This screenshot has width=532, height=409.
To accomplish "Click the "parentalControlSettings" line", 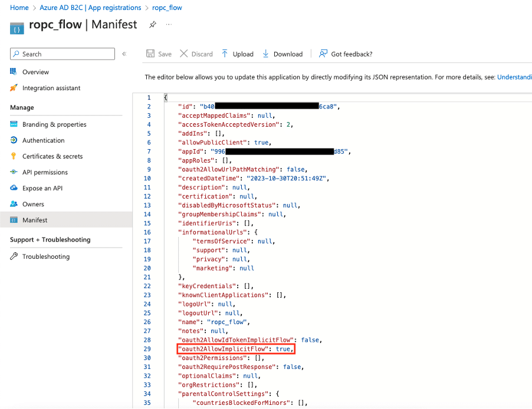I will 229,394.
